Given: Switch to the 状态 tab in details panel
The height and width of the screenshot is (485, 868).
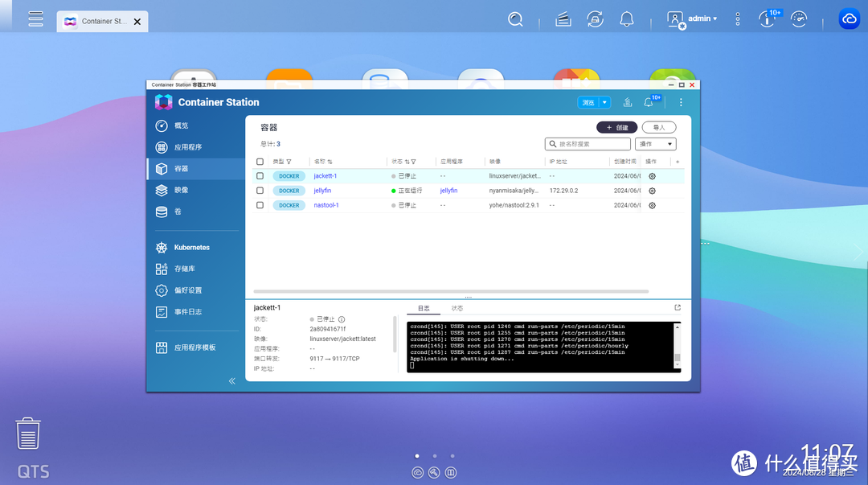Looking at the screenshot, I should tap(457, 308).
